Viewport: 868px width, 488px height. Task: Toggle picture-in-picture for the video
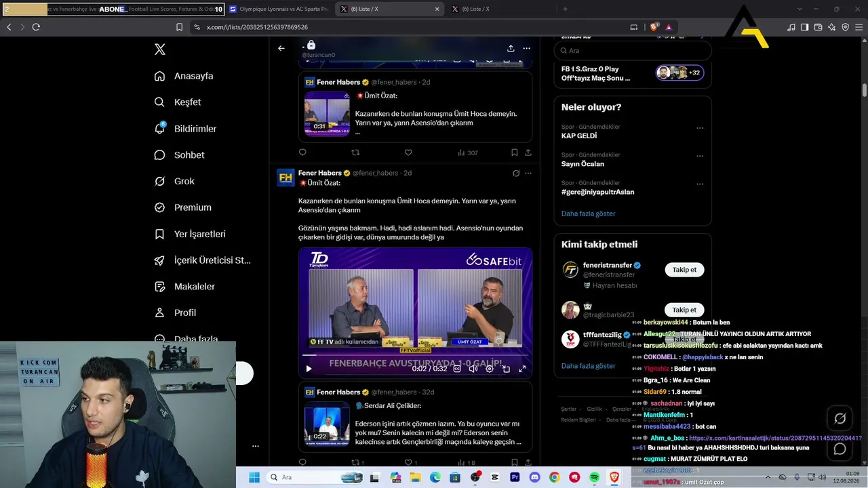pyautogui.click(x=506, y=369)
